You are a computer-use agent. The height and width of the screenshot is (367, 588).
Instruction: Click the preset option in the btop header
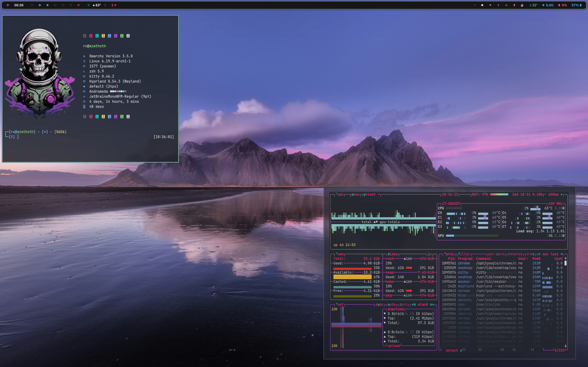(369, 195)
